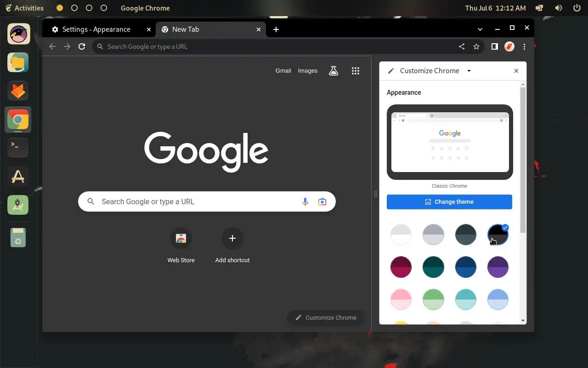Add a new shortcut tile

coord(232,246)
